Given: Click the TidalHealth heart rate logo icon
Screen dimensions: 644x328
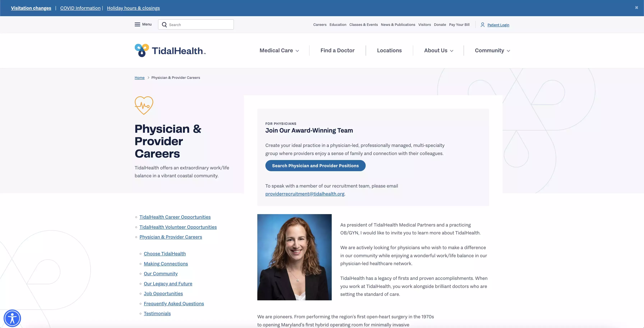Looking at the screenshot, I should coord(144,106).
